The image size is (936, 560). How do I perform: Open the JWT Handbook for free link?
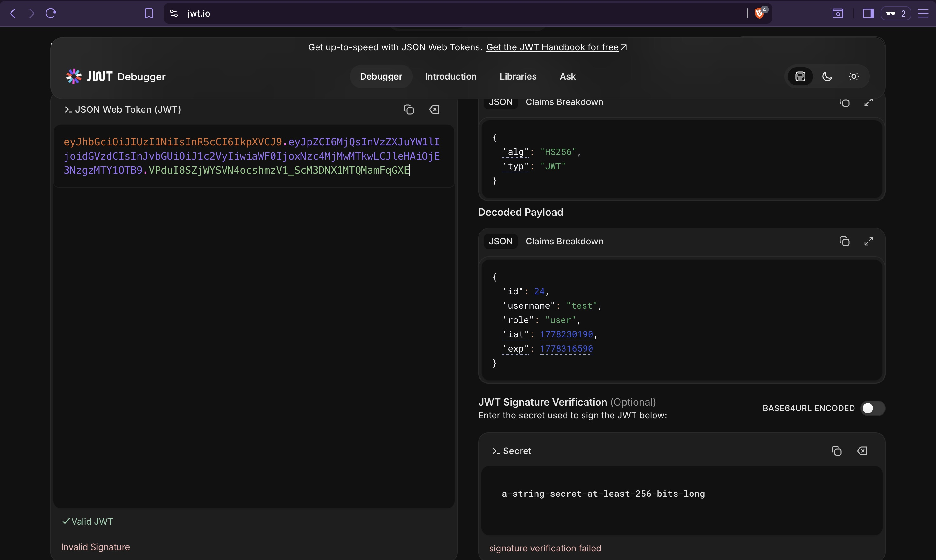pos(556,47)
